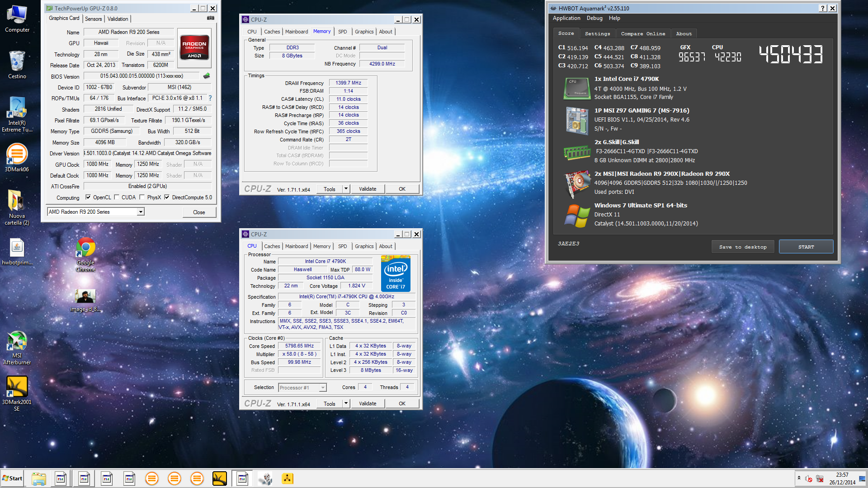868x488 pixels.
Task: Click the yellow HWBOT taskbar icon
Action: point(288,479)
